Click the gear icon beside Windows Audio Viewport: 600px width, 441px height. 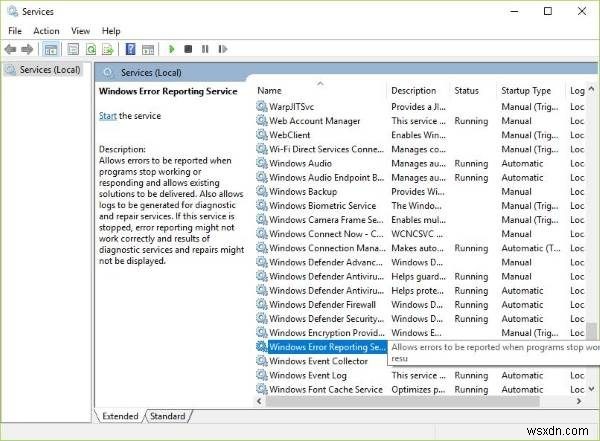[x=262, y=163]
